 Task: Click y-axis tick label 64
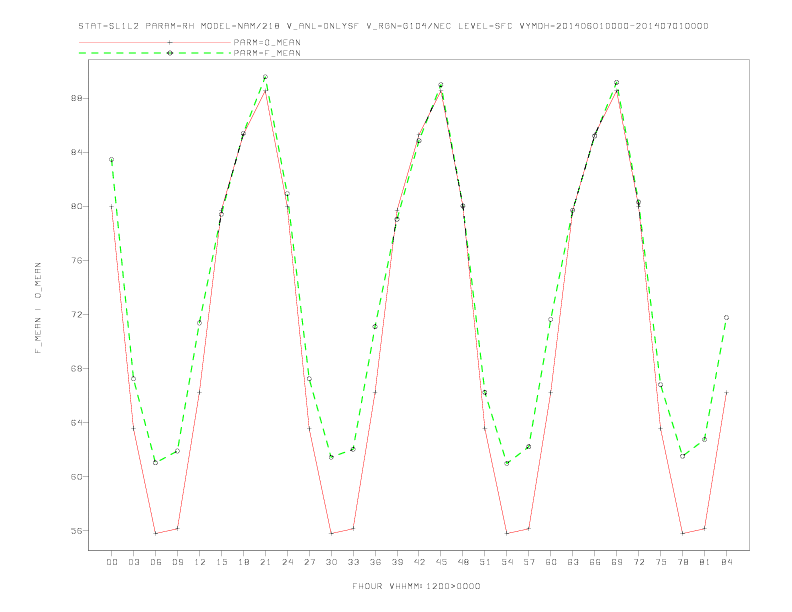pyautogui.click(x=77, y=423)
